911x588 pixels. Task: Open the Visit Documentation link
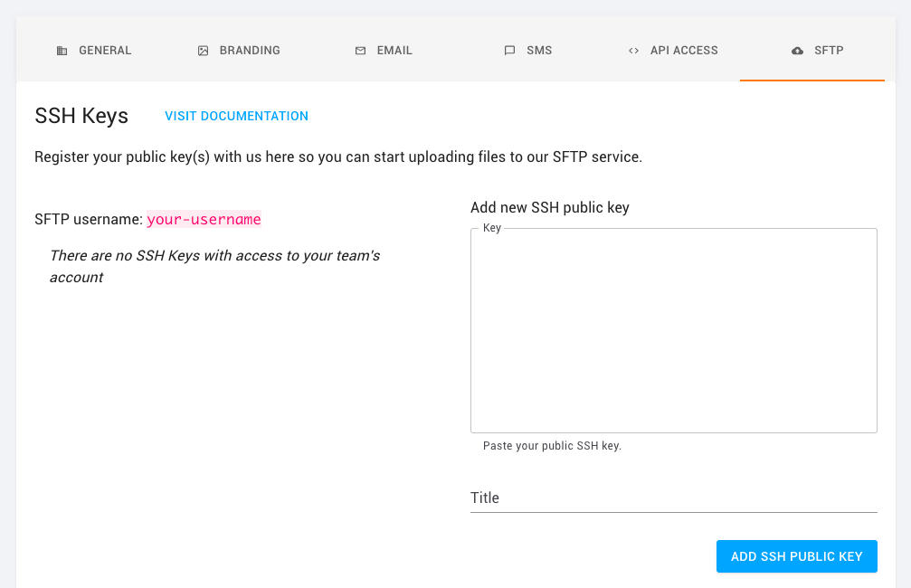(236, 116)
